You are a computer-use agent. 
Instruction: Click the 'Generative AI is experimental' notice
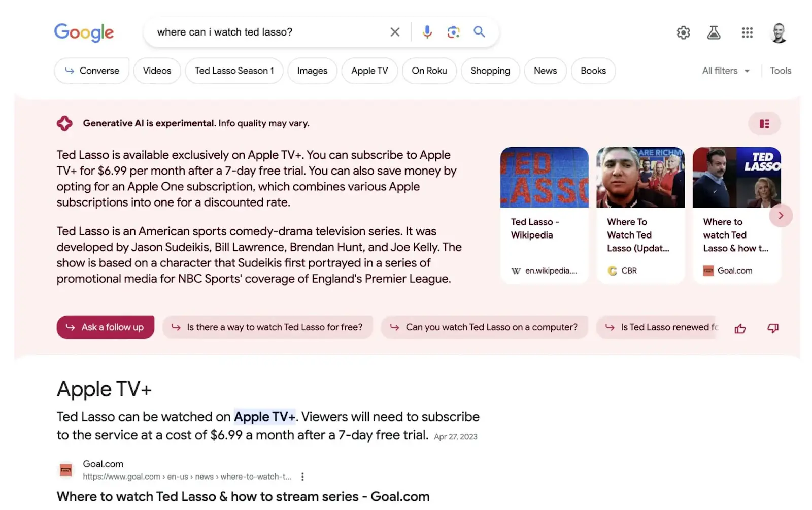(x=196, y=123)
